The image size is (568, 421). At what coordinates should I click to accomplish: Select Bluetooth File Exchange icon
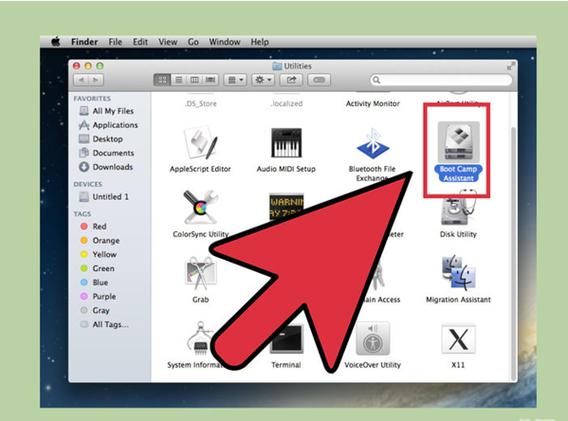[373, 143]
